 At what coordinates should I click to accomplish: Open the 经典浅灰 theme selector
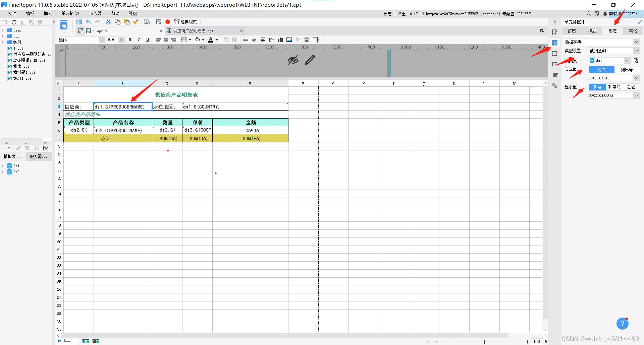[x=185, y=22]
